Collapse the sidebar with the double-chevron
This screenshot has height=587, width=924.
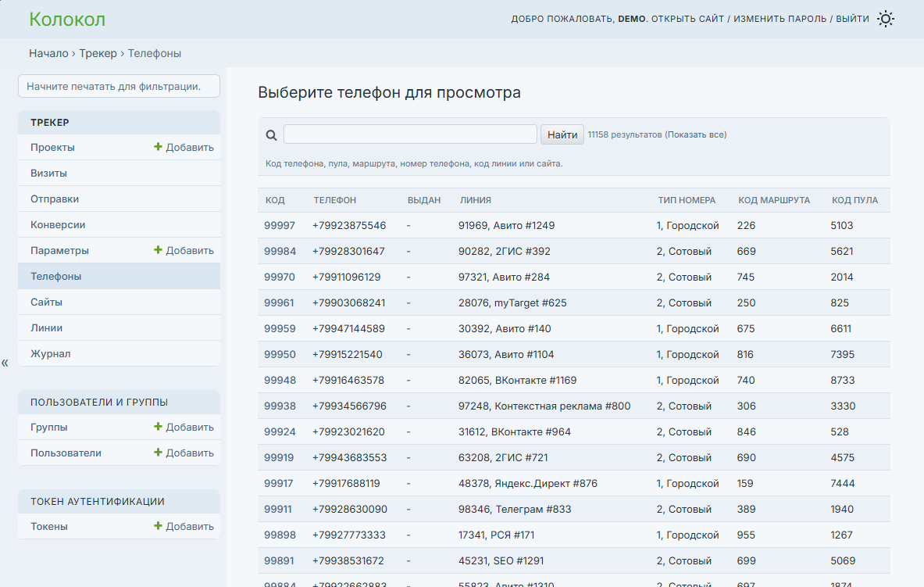5,363
